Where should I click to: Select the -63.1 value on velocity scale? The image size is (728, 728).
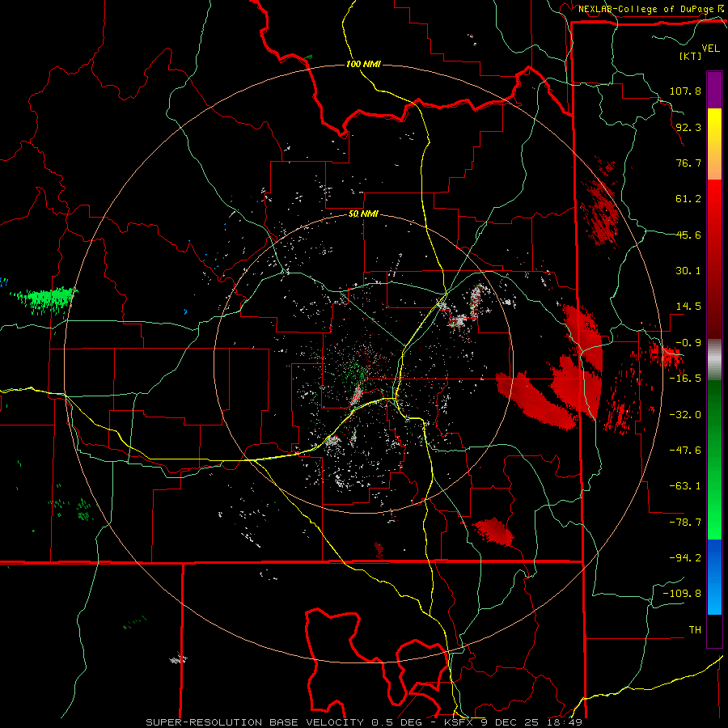point(685,486)
